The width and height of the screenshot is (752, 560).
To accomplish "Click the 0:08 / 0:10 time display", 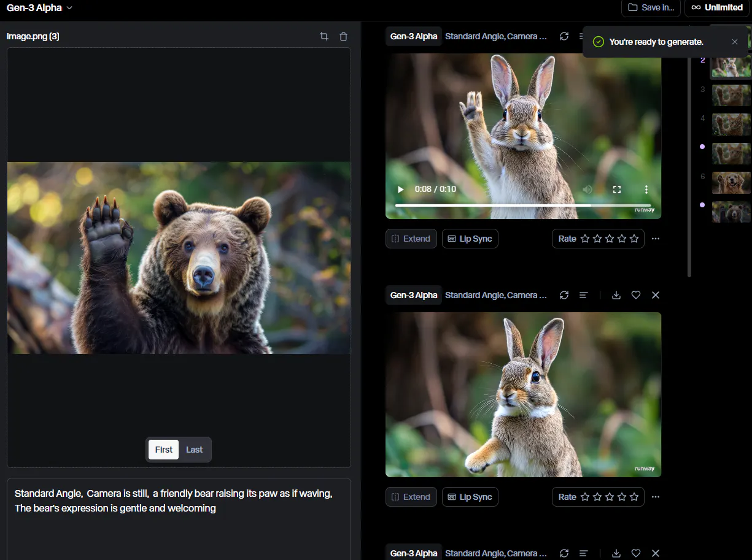I will point(435,189).
